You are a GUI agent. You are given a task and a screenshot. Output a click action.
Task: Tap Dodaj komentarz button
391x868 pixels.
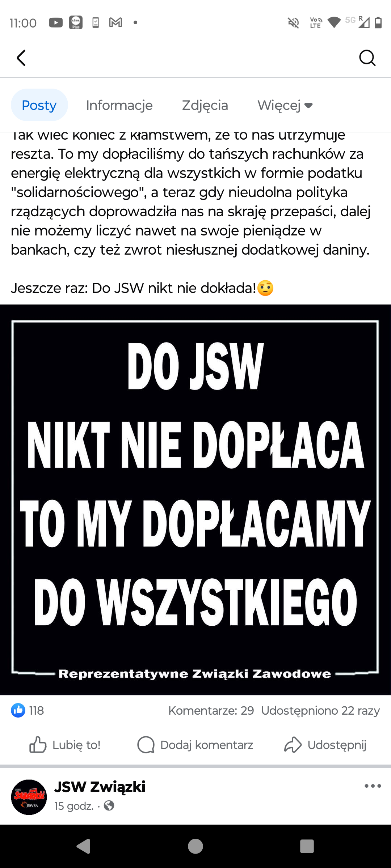(195, 745)
